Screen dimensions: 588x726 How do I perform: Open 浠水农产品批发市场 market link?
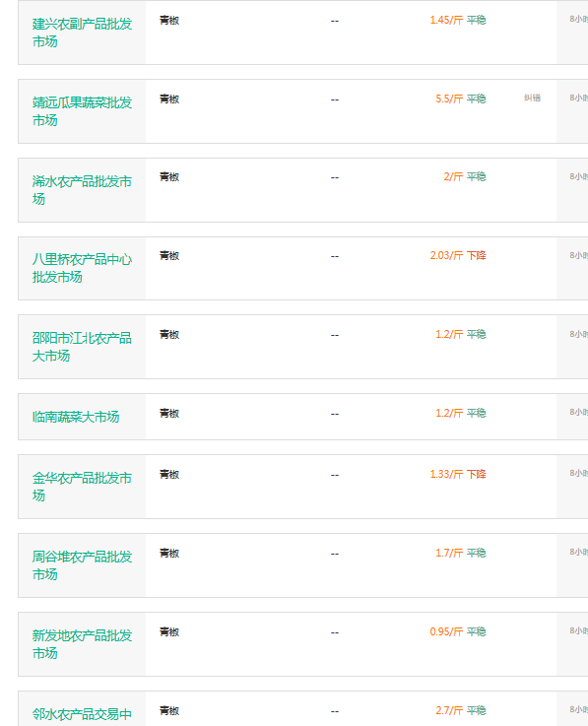click(82, 190)
